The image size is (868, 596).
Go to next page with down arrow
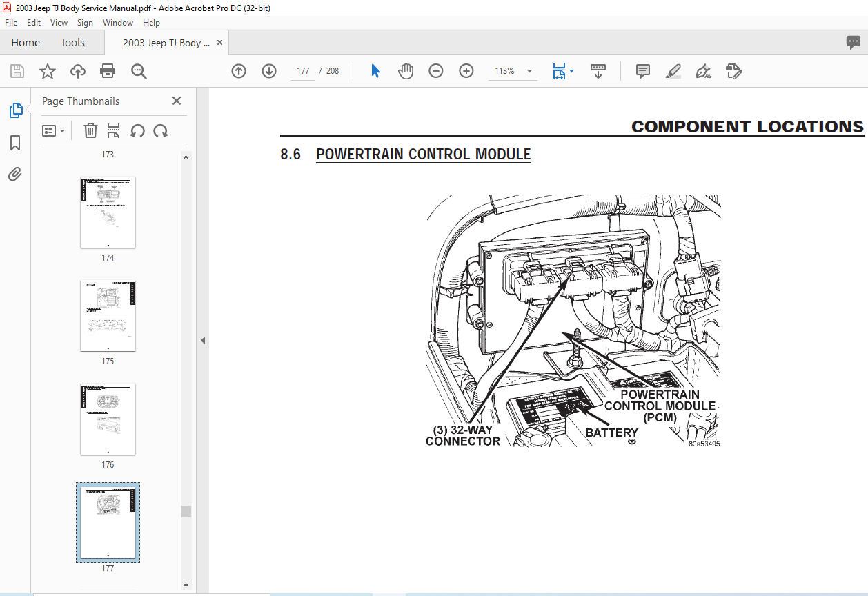tap(269, 71)
